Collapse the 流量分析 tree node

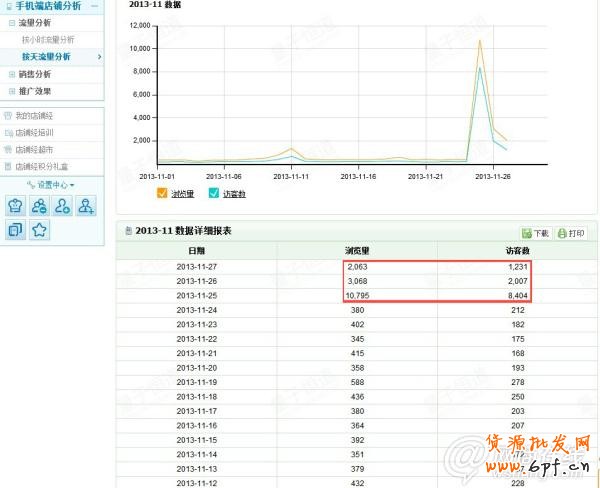click(11, 23)
